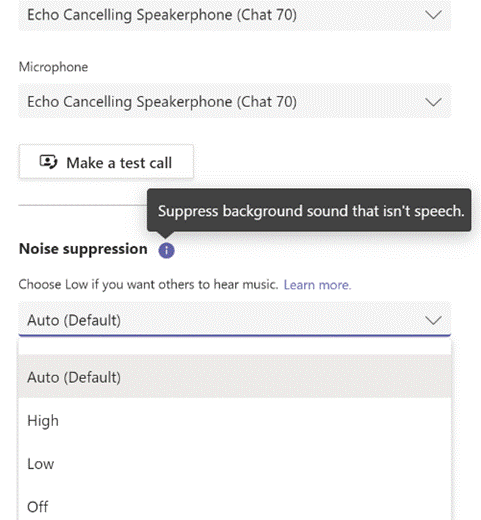This screenshot has height=520, width=481.
Task: Click the Make a test call button
Action: coord(106,162)
